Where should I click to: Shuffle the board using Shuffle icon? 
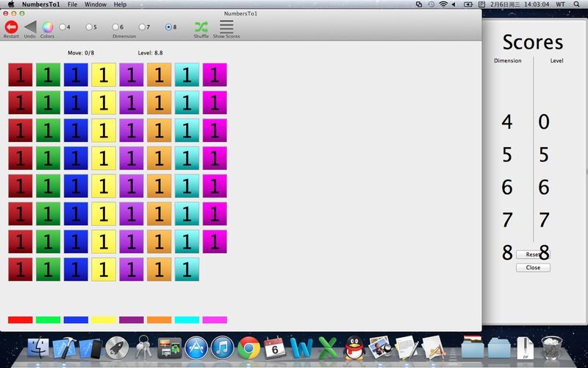(201, 27)
